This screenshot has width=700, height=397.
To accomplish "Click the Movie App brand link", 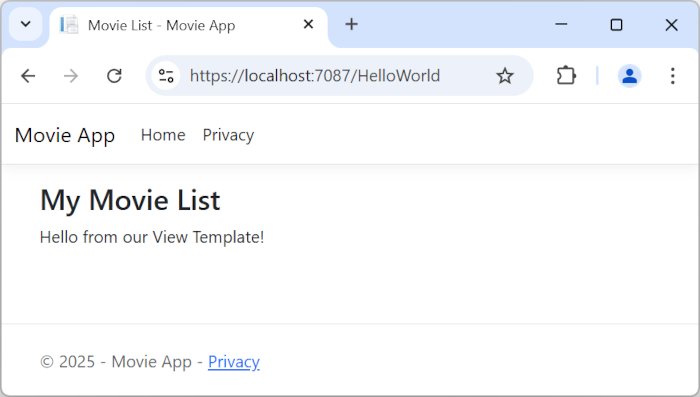I will click(x=65, y=135).
